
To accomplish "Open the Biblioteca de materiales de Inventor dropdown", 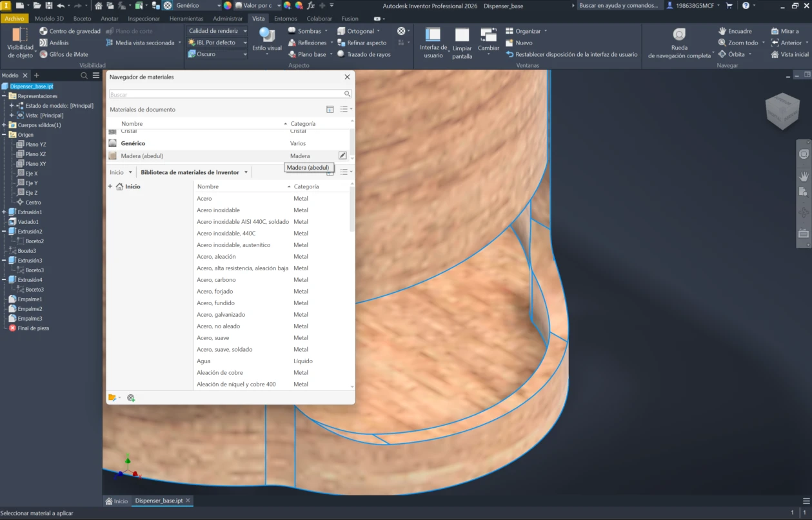I will point(246,172).
